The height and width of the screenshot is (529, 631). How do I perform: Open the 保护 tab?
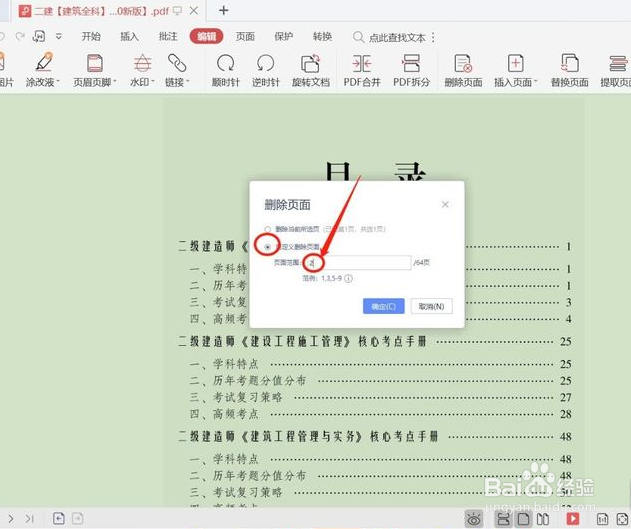(283, 37)
